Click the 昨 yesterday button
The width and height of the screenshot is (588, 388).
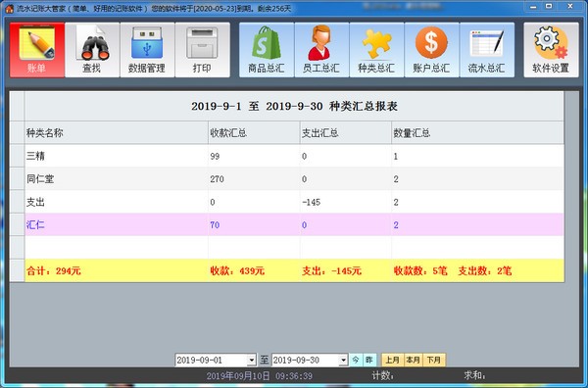click(369, 360)
